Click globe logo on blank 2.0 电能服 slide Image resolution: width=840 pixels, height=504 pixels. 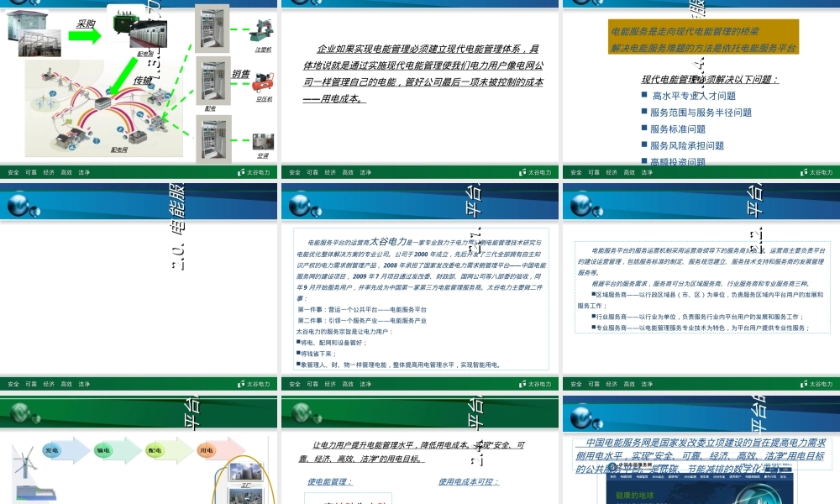23,206
